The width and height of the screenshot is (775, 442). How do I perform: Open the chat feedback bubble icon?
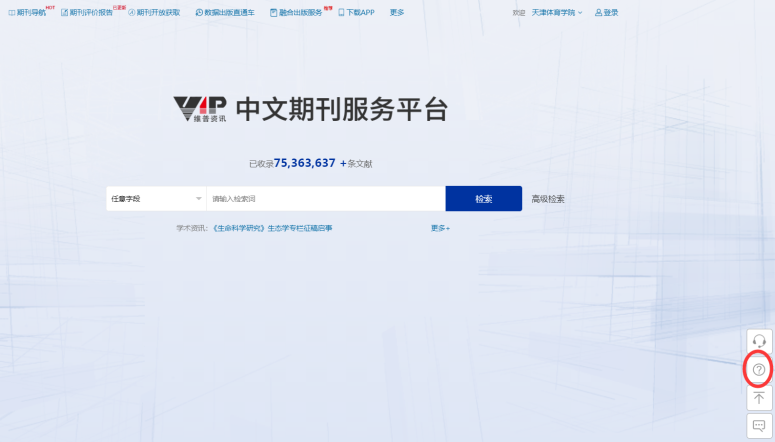759,426
